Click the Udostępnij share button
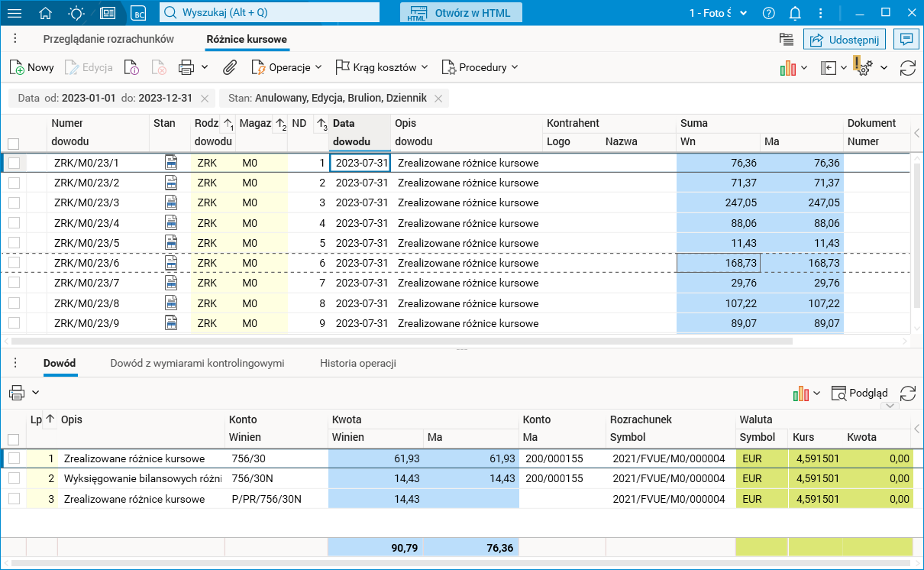The height and width of the screenshot is (570, 924). click(x=844, y=40)
